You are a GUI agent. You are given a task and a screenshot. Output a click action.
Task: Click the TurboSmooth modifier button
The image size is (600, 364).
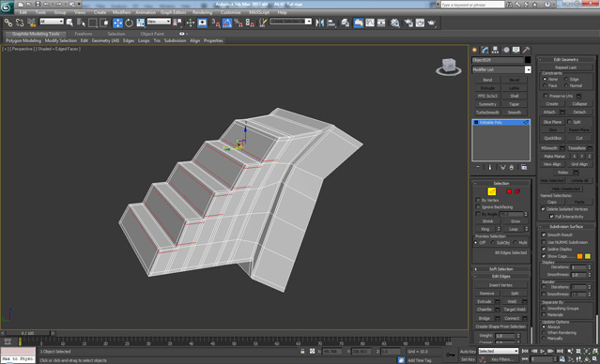click(487, 113)
